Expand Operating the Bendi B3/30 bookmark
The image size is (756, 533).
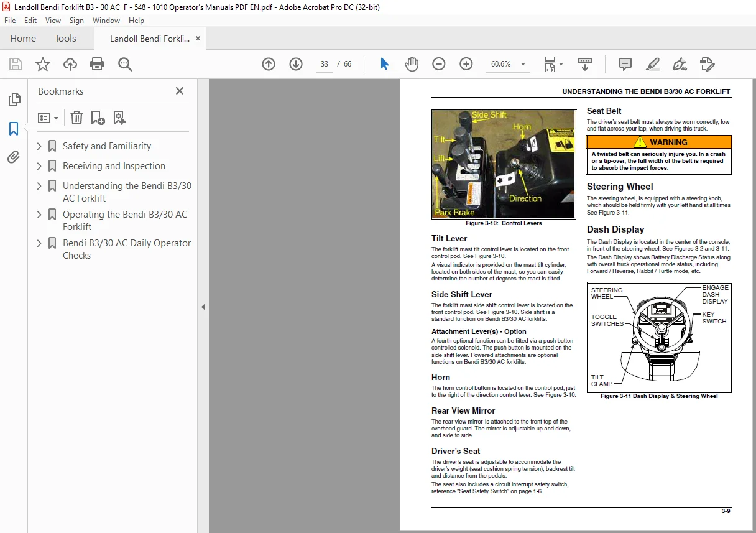pos(39,215)
